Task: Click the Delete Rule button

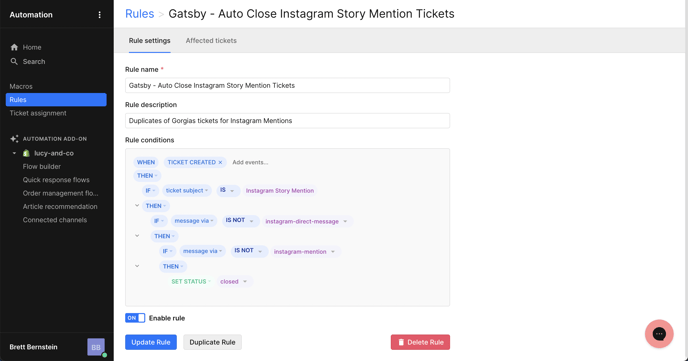Action: pyautogui.click(x=420, y=342)
